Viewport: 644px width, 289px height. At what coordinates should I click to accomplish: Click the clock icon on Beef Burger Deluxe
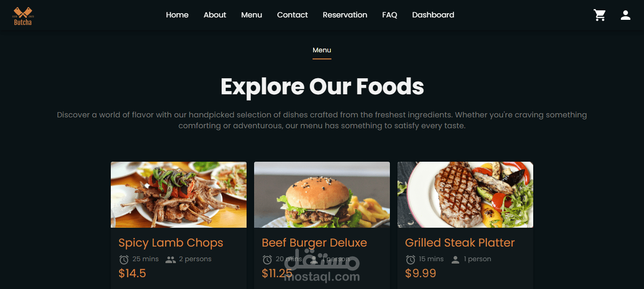tap(267, 259)
